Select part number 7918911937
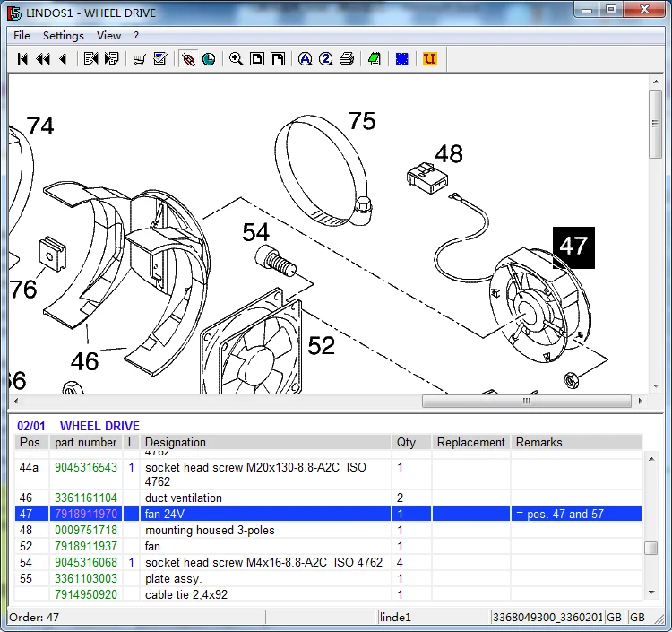Screen dimensions: 672x632 (86, 547)
